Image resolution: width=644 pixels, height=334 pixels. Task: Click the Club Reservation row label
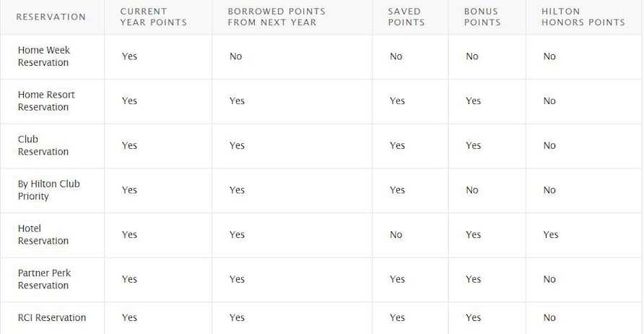pyautogui.click(x=43, y=145)
